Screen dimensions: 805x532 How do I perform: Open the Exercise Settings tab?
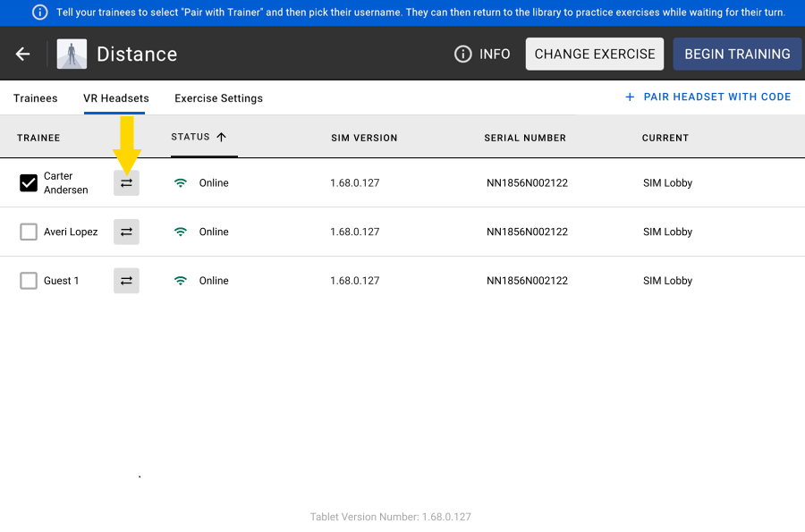pos(218,98)
